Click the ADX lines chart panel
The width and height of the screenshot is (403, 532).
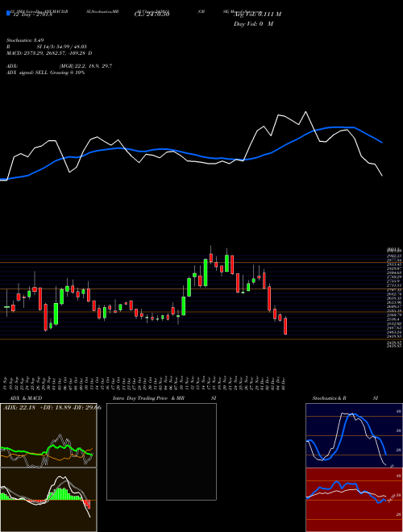click(48, 435)
